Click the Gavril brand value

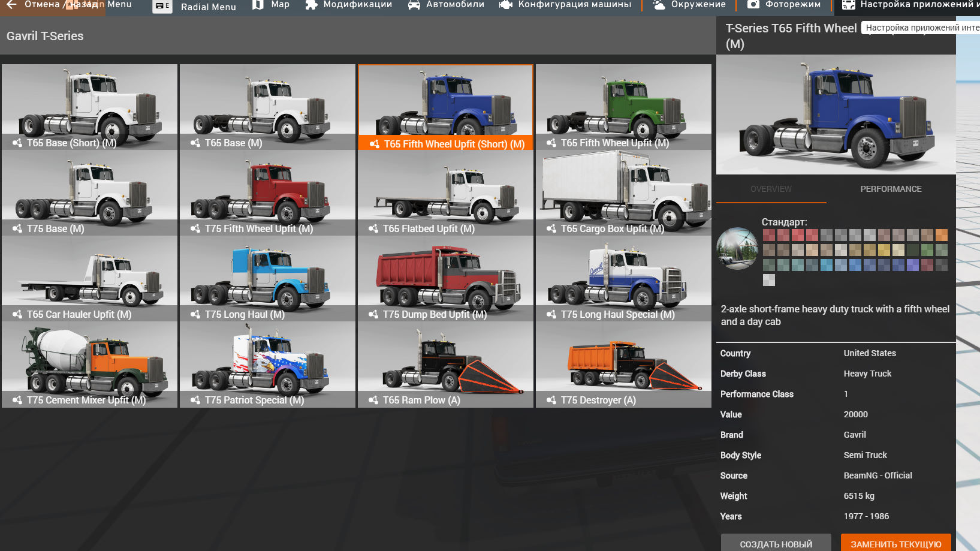click(x=855, y=435)
